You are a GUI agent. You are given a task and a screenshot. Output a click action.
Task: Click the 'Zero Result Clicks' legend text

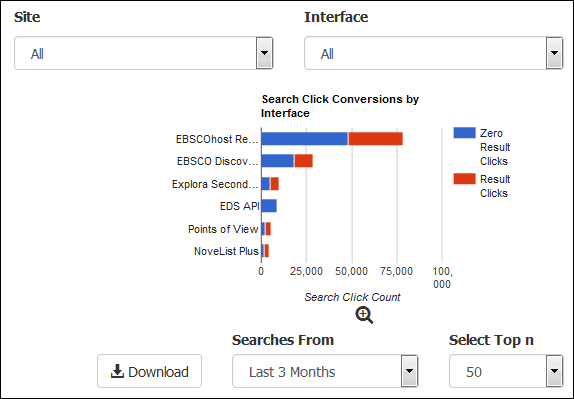(495, 147)
